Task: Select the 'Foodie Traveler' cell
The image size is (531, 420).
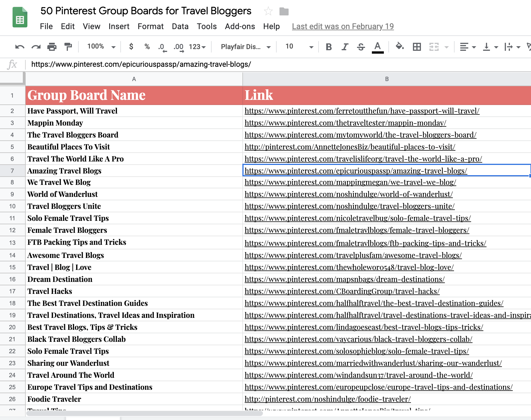Action: point(134,399)
